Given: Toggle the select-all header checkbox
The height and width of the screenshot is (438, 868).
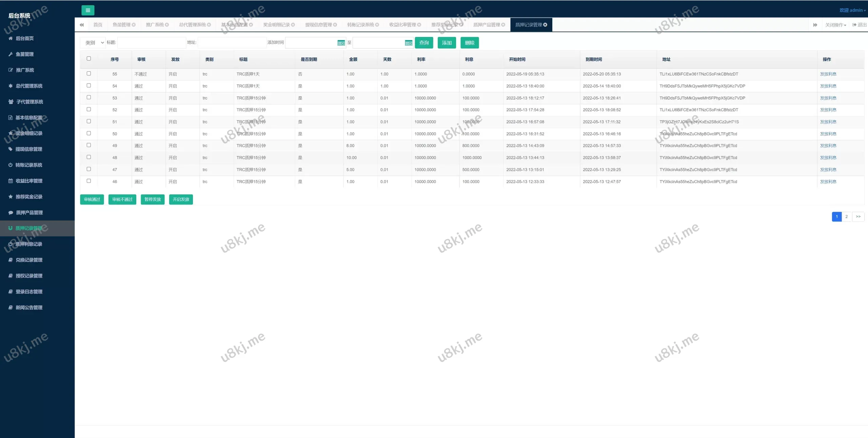Looking at the screenshot, I should tap(89, 59).
